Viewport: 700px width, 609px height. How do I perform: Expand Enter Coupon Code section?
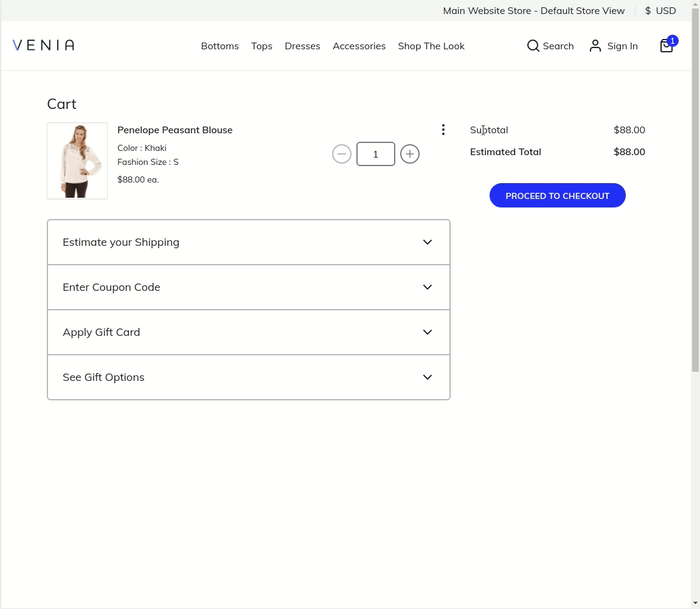[249, 287]
